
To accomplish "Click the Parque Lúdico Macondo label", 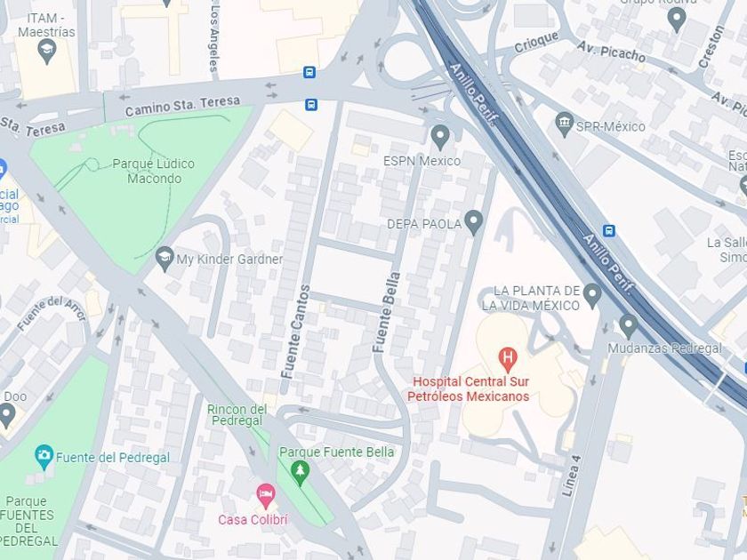I will pyautogui.click(x=154, y=171).
